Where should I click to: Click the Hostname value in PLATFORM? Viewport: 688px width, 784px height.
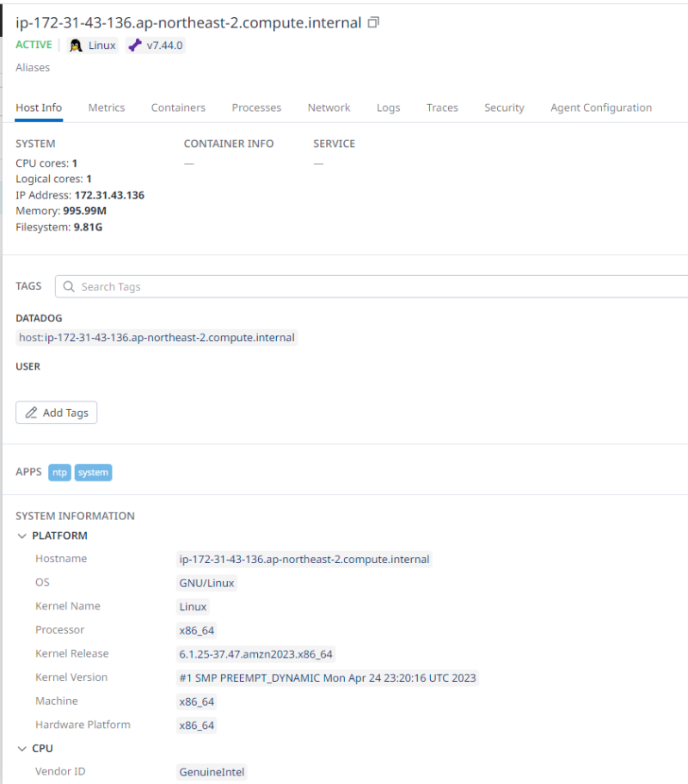tap(304, 559)
